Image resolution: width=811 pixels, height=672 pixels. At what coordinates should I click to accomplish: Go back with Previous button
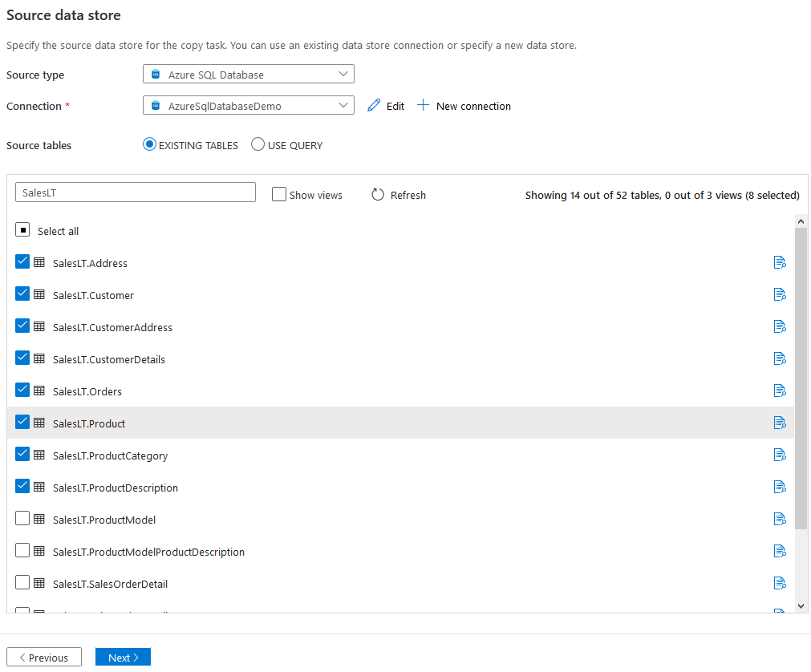pyautogui.click(x=44, y=658)
